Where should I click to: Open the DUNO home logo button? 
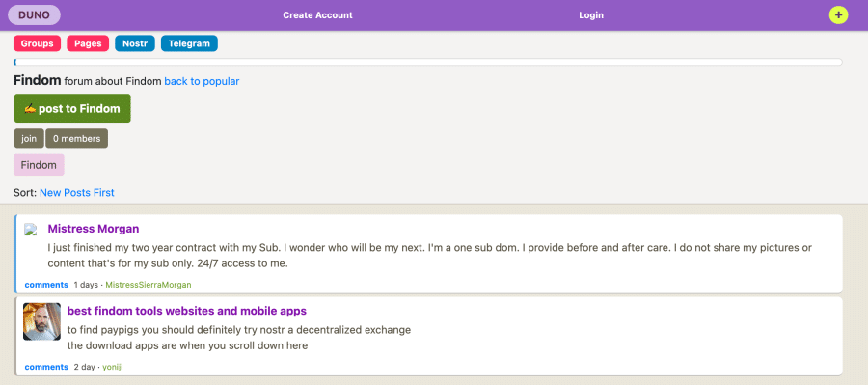(34, 15)
